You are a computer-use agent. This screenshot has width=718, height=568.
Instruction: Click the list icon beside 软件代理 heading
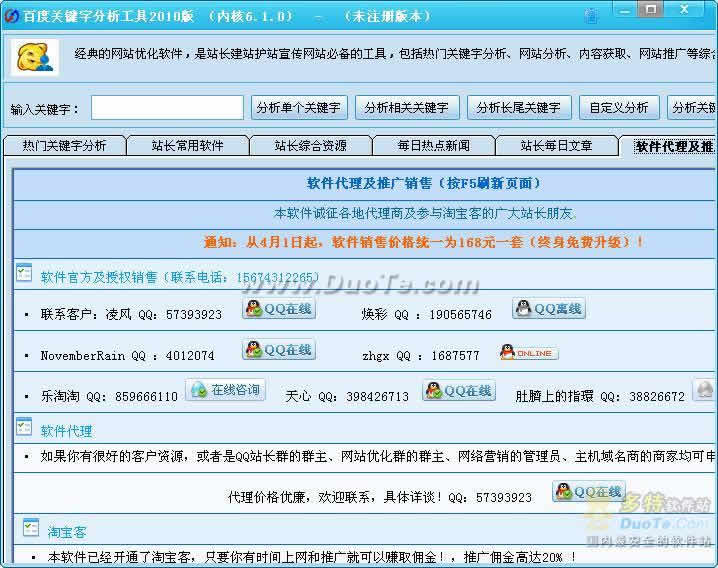coord(24,426)
